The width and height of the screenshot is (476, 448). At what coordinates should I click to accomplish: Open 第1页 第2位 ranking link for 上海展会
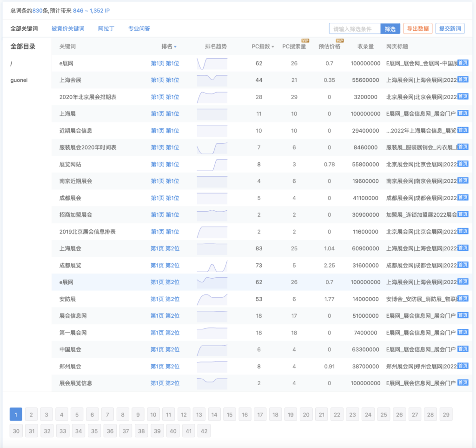tap(165, 248)
